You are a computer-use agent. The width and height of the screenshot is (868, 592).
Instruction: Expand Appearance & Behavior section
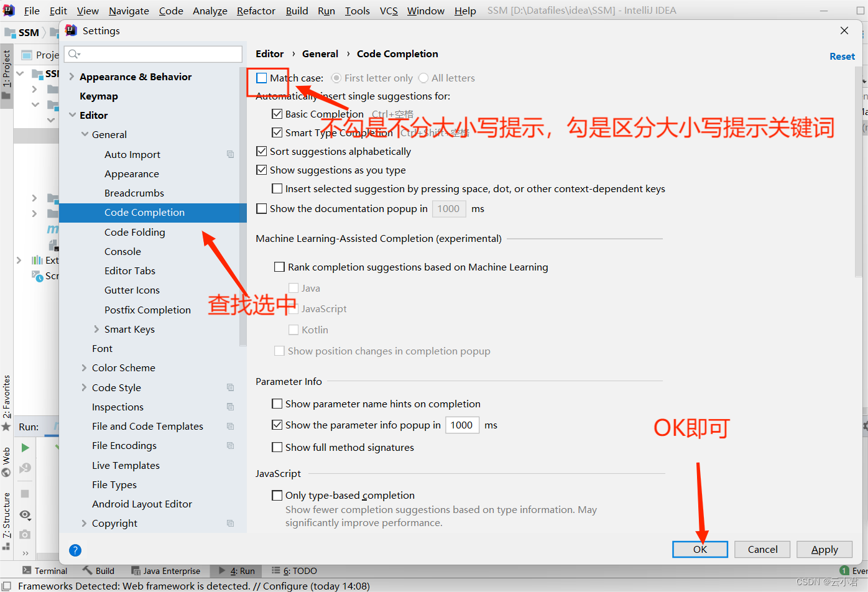click(x=72, y=76)
